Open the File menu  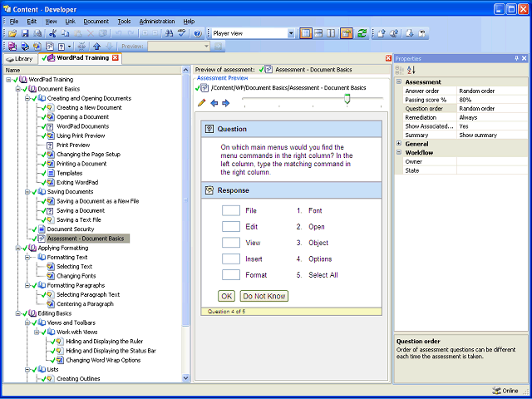pyautogui.click(x=14, y=21)
